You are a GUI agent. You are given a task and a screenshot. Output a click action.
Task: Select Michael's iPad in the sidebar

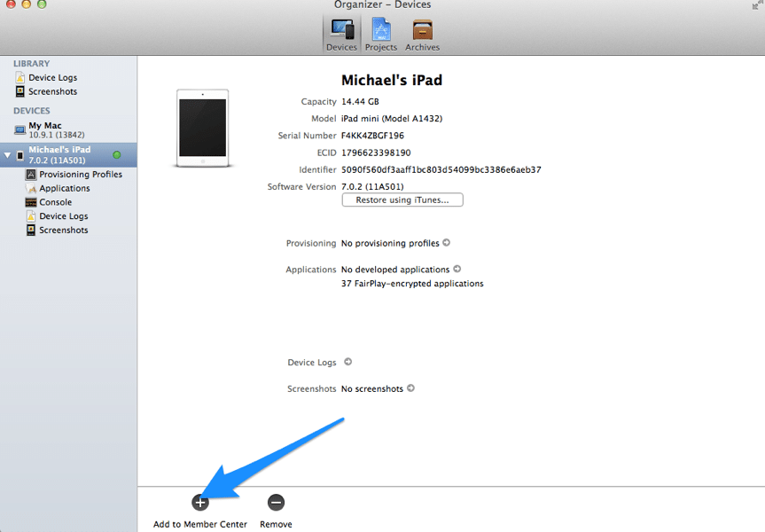[68, 154]
